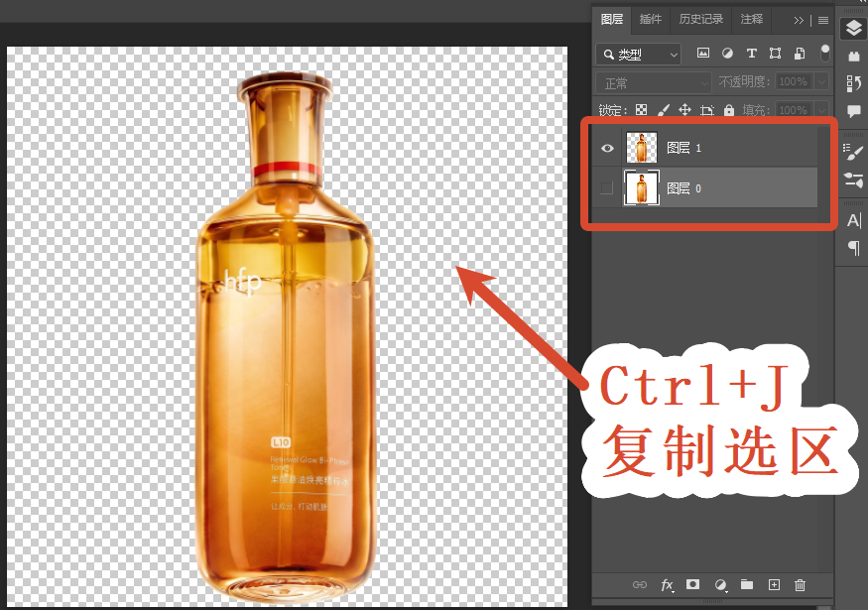Open the fx layer style menu
The height and width of the screenshot is (610, 868).
[x=667, y=585]
